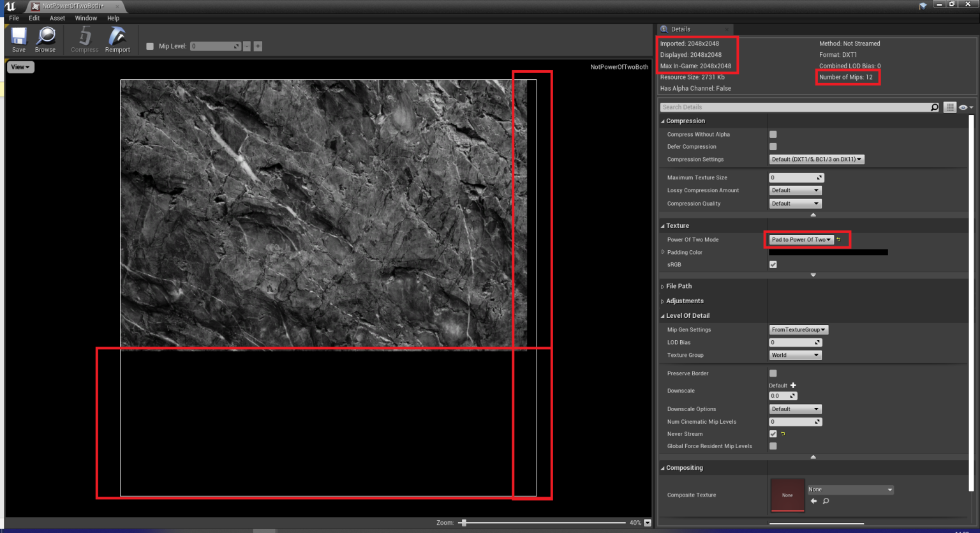This screenshot has height=533, width=980.
Task: Open the Padding Color swatch
Action: 827,251
